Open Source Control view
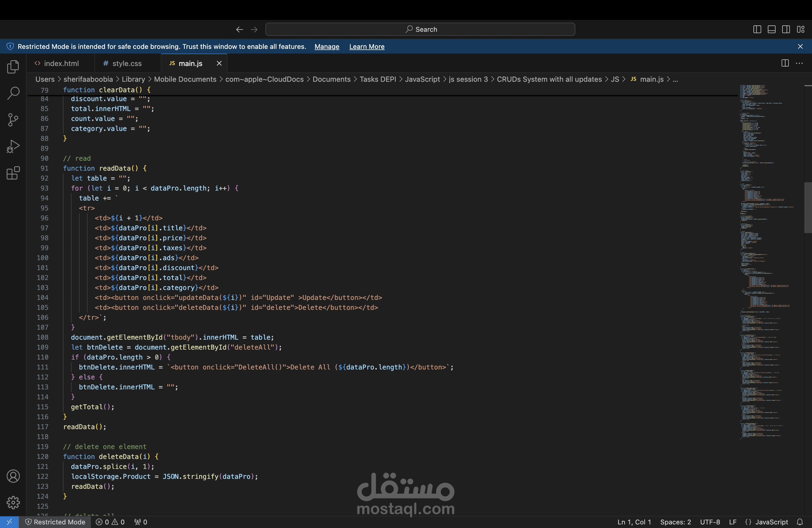 [x=13, y=120]
